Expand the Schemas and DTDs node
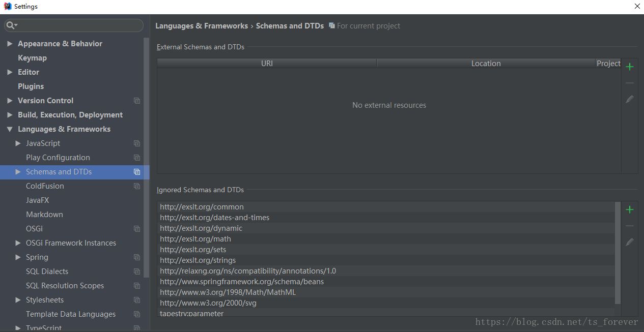 [x=18, y=172]
